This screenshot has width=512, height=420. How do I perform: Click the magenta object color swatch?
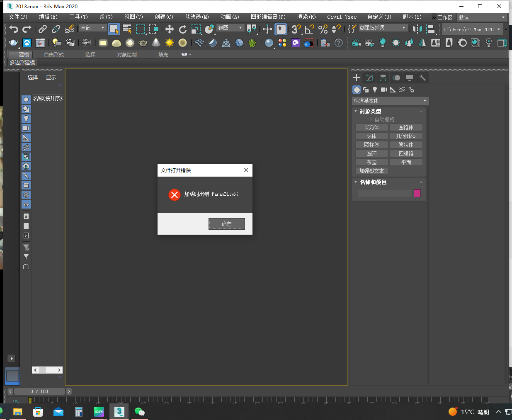coord(417,193)
